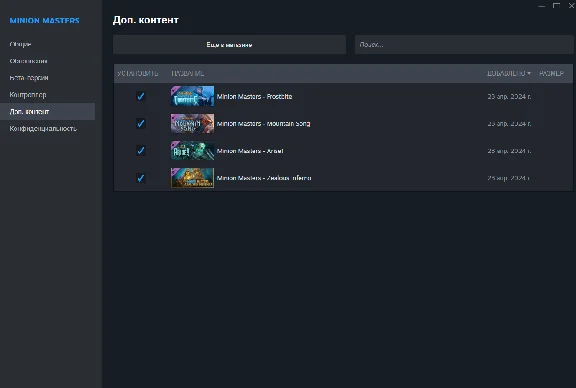Open the Zealous Inferno DLC thumbnail image

192,178
